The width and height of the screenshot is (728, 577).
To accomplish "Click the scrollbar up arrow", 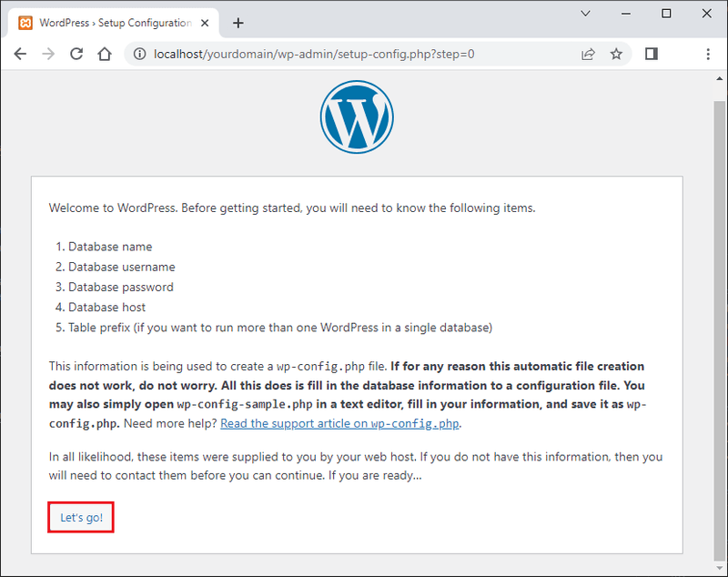I will [x=721, y=80].
